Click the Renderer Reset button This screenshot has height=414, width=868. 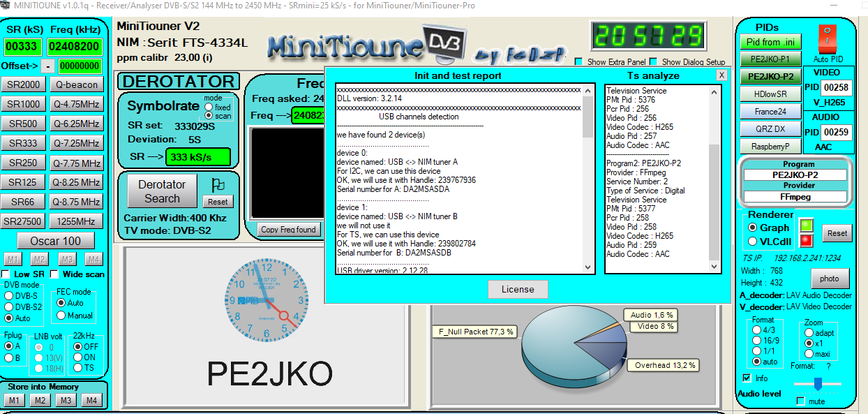click(x=837, y=233)
